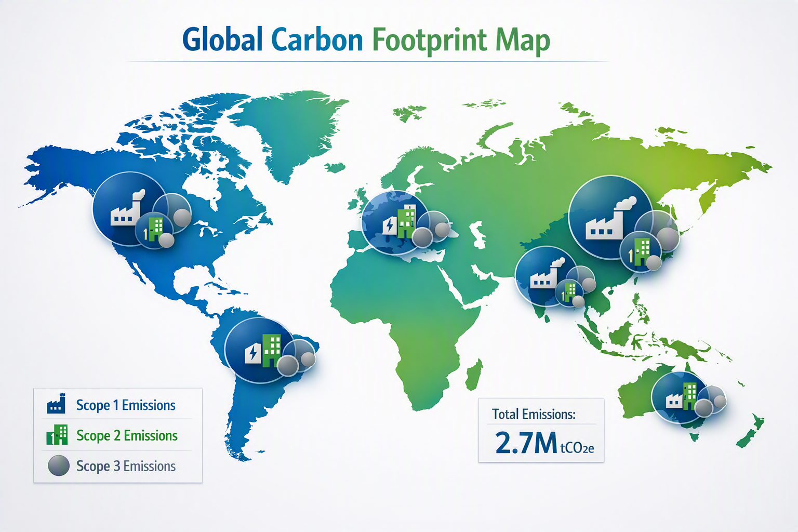Open the Australia emissions bubble
Viewport: 798px width, 532px height.
681,397
